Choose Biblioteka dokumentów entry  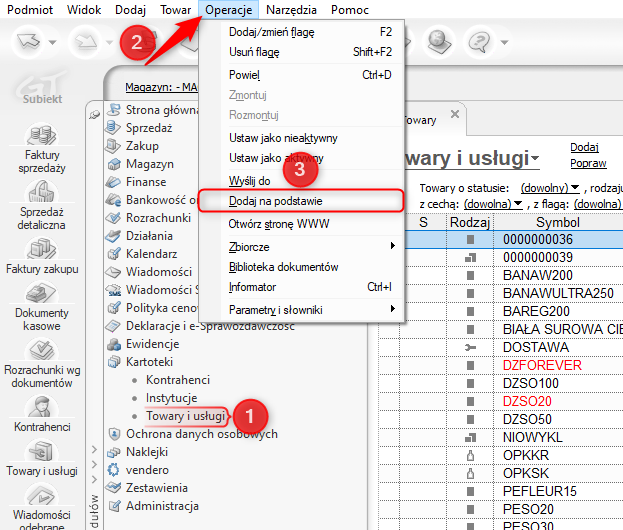point(302,267)
